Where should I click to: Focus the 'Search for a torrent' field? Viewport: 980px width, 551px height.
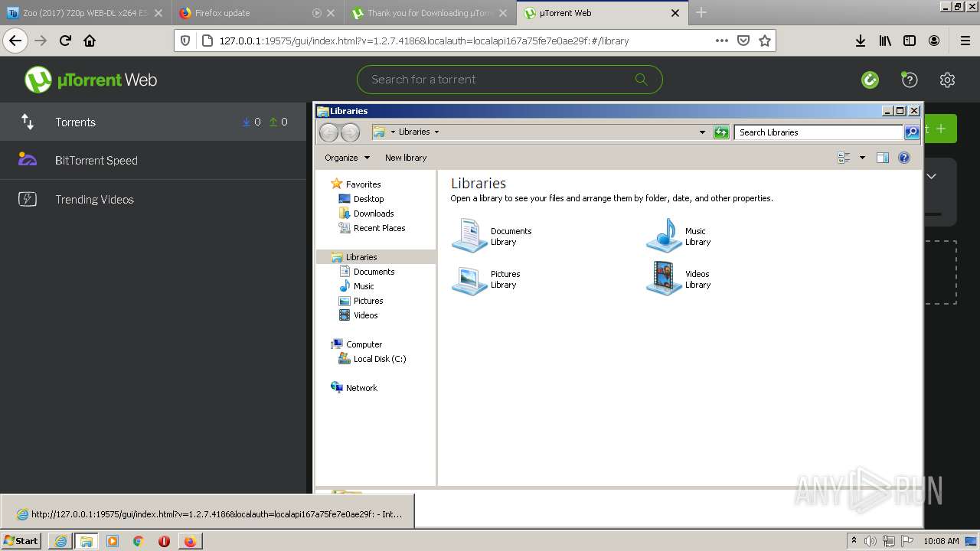(509, 80)
